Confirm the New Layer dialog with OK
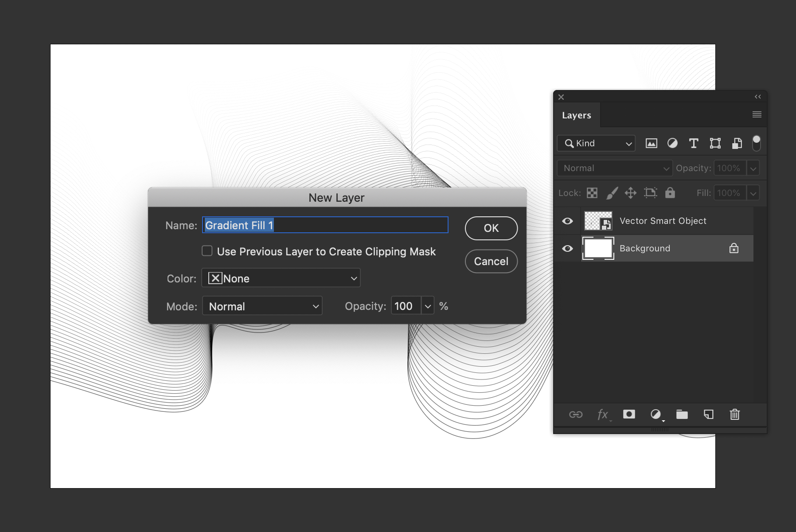 pyautogui.click(x=491, y=228)
